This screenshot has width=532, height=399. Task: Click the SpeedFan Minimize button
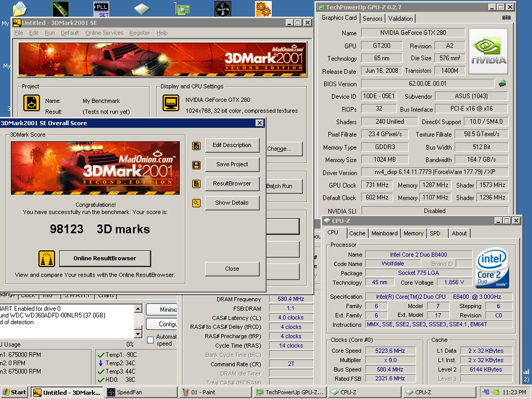pyautogui.click(x=162, y=310)
